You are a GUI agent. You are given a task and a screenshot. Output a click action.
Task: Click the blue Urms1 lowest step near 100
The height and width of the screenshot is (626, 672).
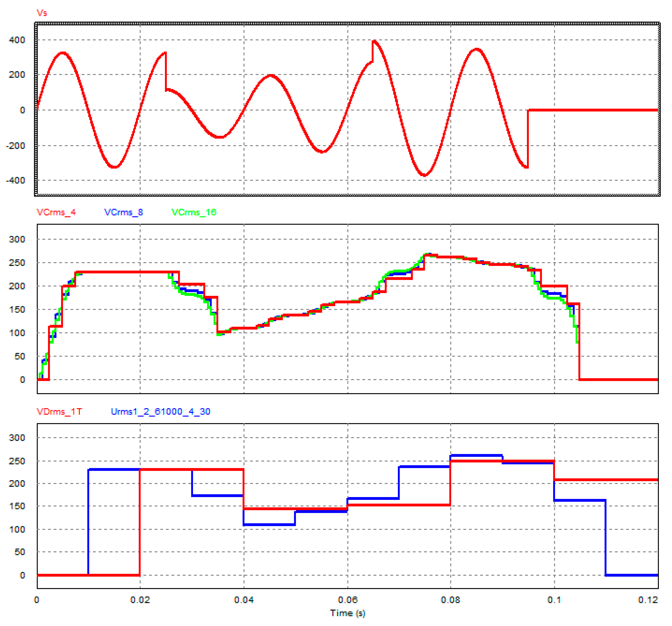coord(269,525)
